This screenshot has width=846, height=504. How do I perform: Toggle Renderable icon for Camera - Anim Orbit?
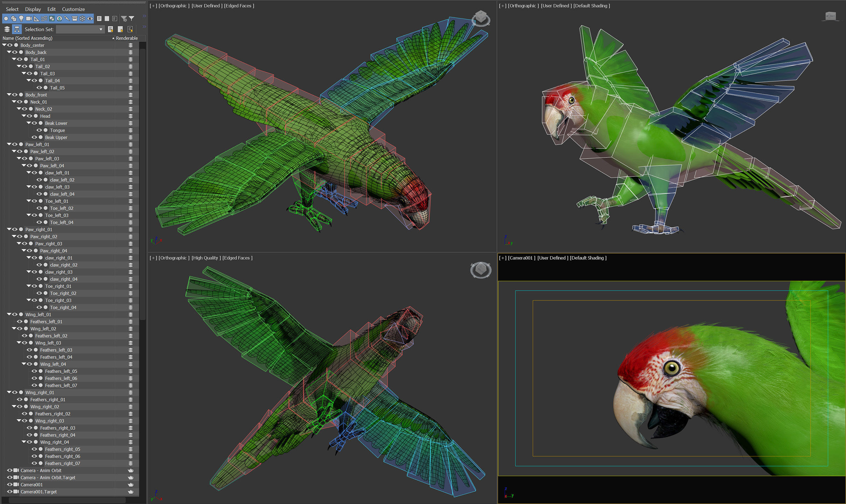(x=131, y=470)
